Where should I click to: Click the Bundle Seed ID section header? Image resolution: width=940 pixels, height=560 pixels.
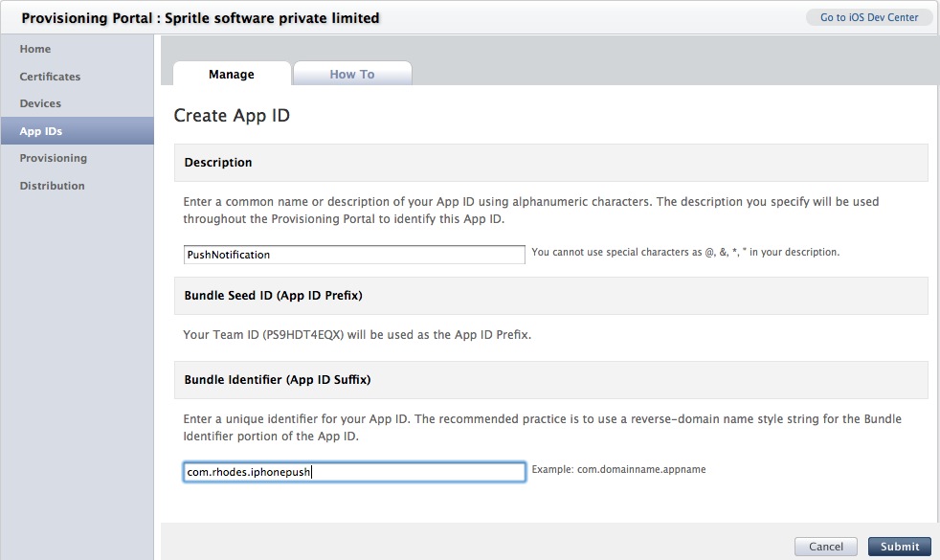[551, 296]
